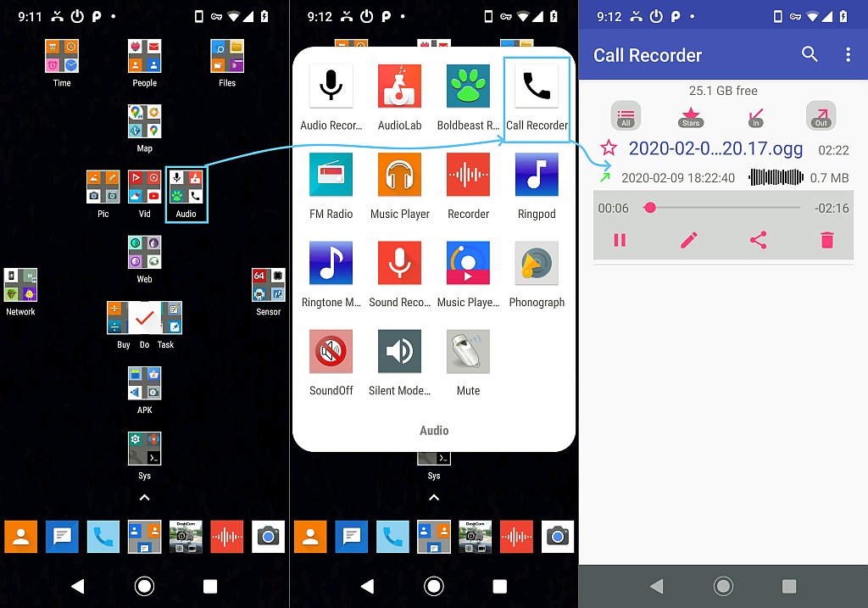Open the Audio Recorder microphone app
This screenshot has width=868, height=608.
[x=331, y=86]
